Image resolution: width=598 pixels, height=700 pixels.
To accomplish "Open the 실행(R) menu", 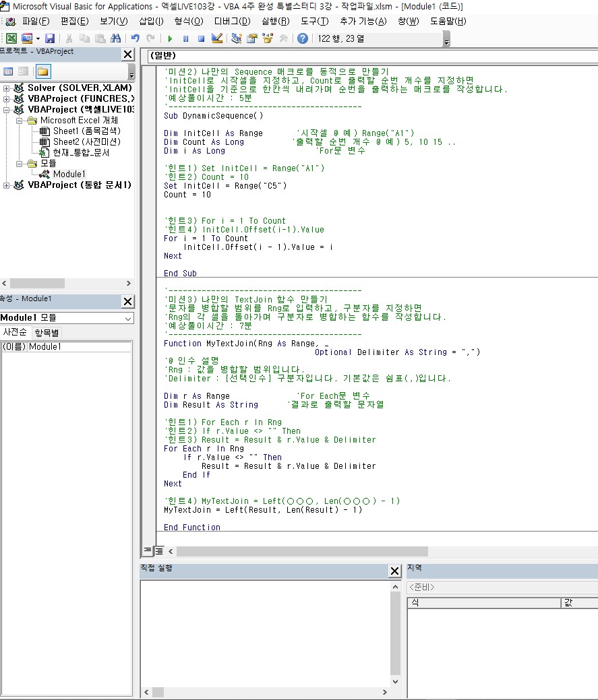I will [275, 21].
